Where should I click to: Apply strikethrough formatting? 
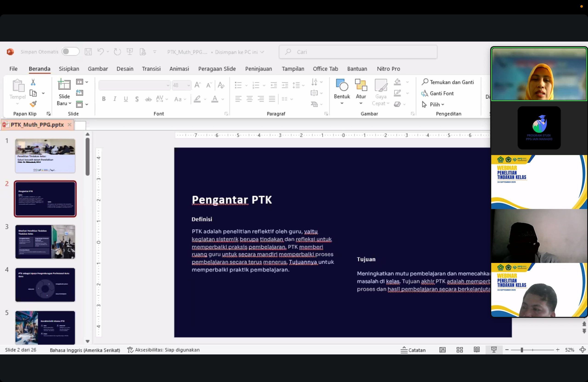coord(148,99)
